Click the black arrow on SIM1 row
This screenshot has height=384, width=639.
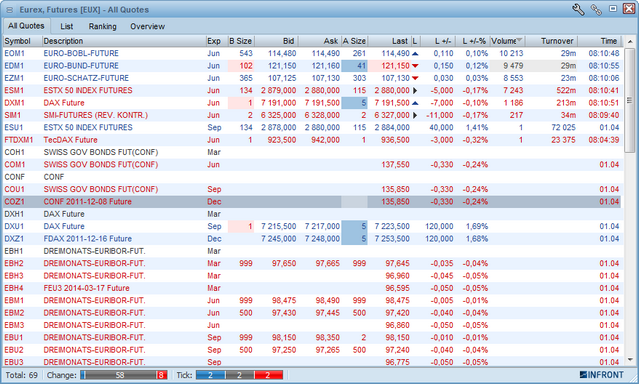point(415,115)
